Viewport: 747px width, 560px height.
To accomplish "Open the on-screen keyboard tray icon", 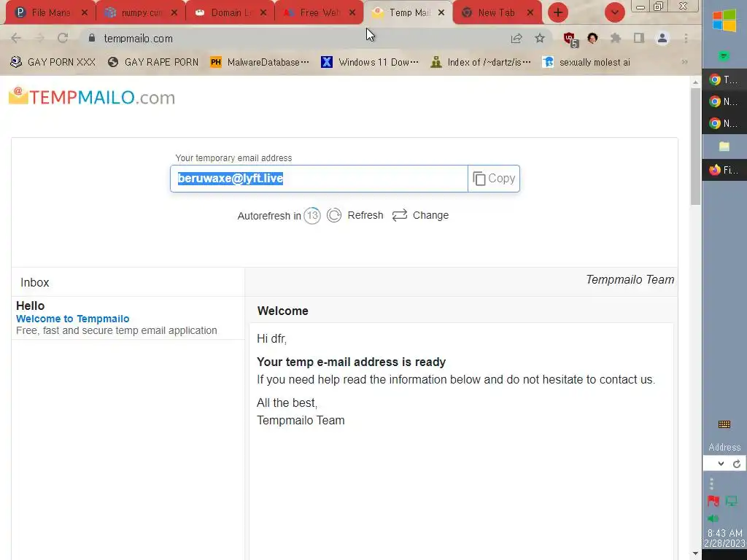I will pos(724,424).
